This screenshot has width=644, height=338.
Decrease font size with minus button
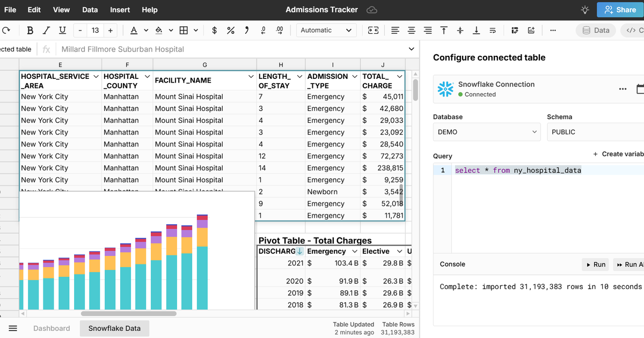tap(80, 31)
